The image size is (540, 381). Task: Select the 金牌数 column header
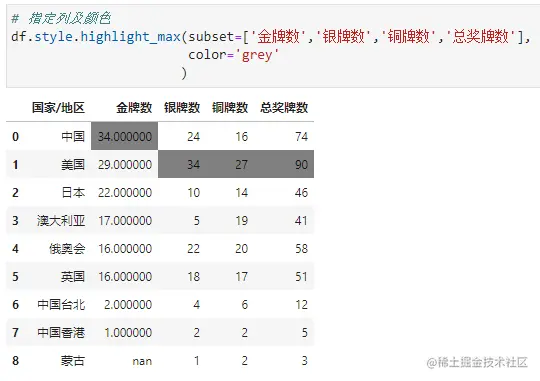point(134,107)
